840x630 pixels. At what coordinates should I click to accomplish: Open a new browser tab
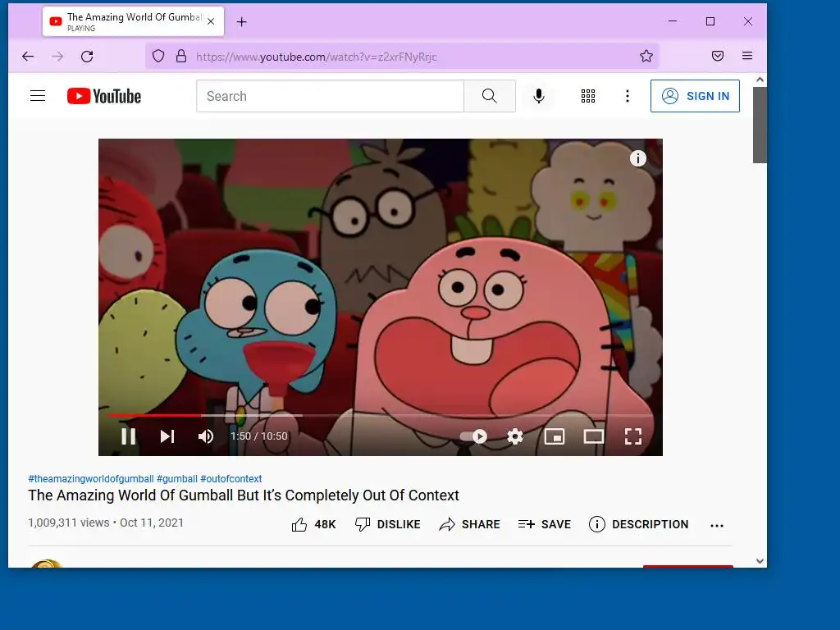[x=242, y=22]
